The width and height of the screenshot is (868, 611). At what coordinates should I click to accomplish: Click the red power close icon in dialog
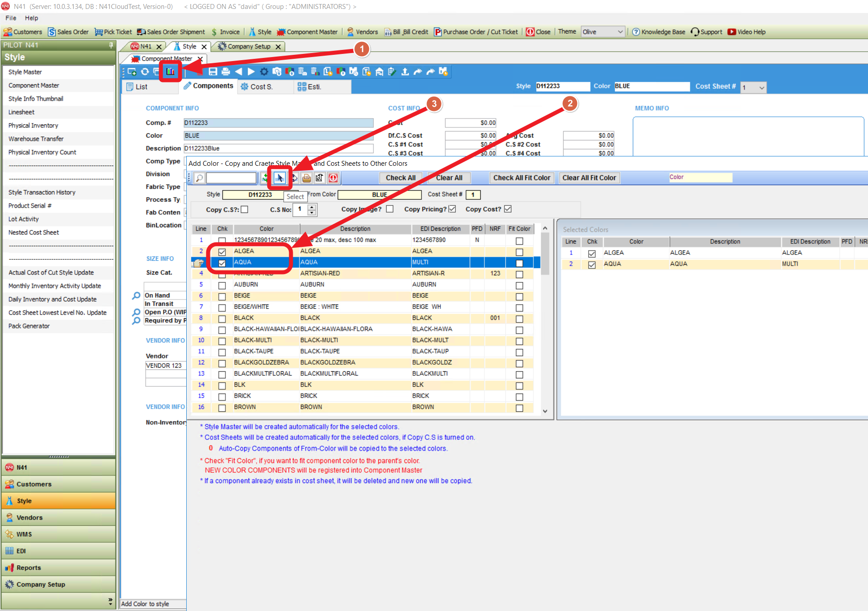point(333,178)
